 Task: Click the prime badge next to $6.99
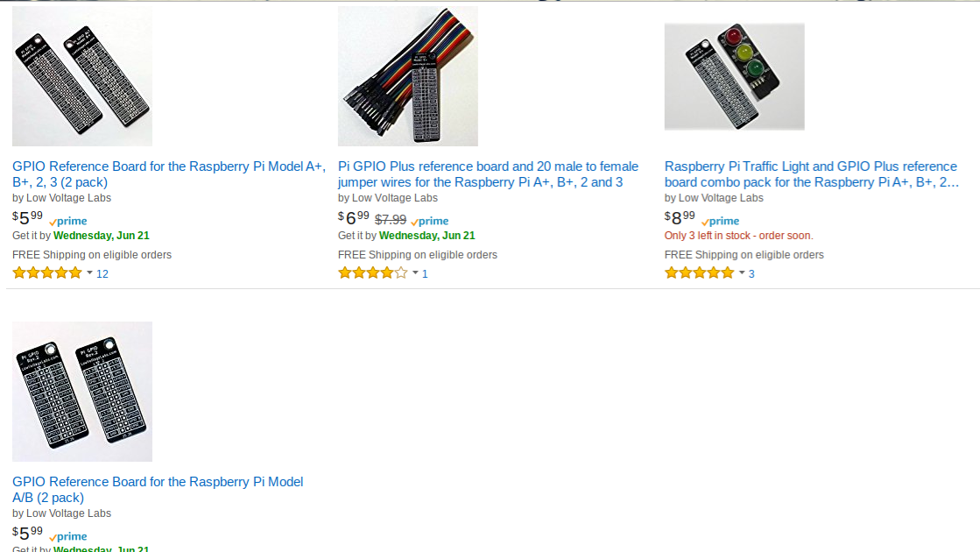(429, 222)
